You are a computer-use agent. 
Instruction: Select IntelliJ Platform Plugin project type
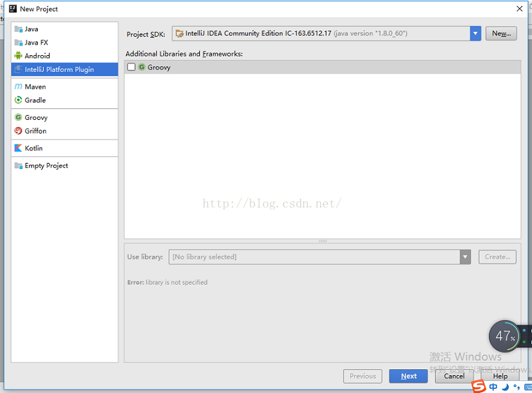(x=64, y=69)
